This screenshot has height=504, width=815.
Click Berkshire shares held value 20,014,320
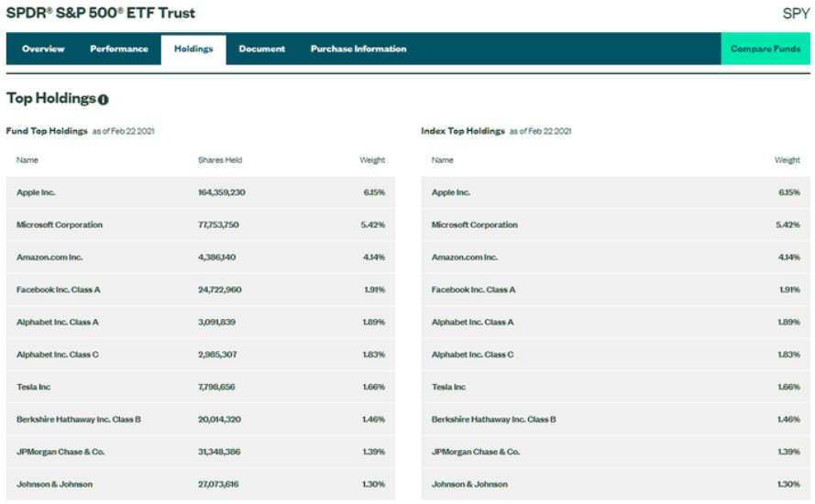[219, 420]
